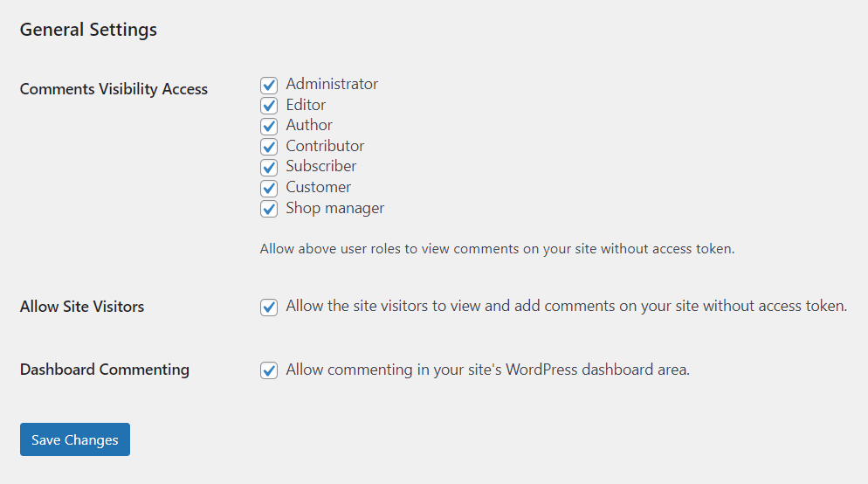Disable the Allow Site Visitors checkbox

tap(269, 308)
